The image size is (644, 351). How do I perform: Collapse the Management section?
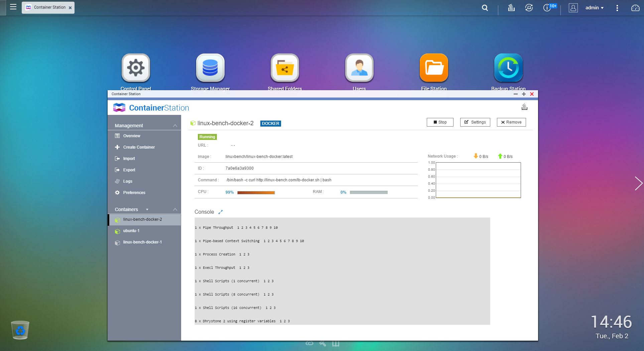pyautogui.click(x=175, y=126)
